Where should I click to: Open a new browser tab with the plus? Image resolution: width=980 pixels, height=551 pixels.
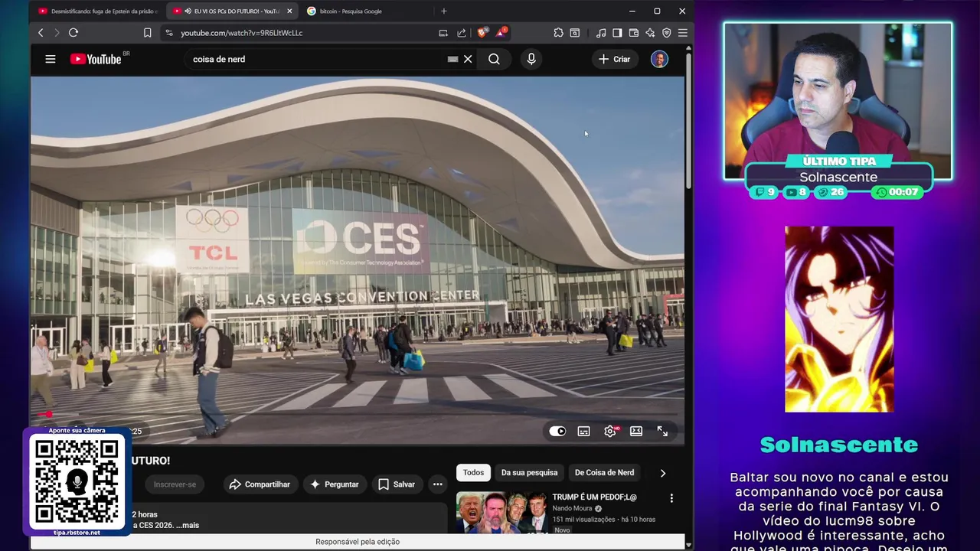coord(443,11)
